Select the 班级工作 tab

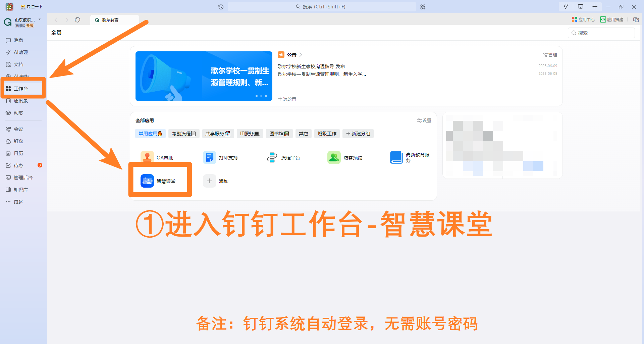pyautogui.click(x=327, y=134)
